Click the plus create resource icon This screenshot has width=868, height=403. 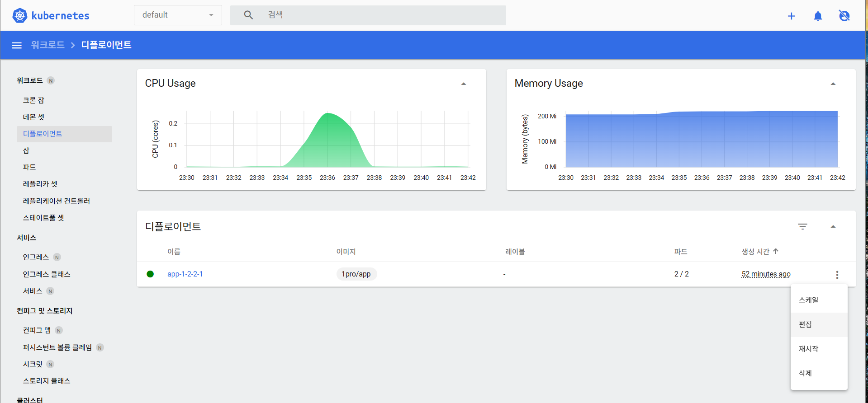click(791, 16)
